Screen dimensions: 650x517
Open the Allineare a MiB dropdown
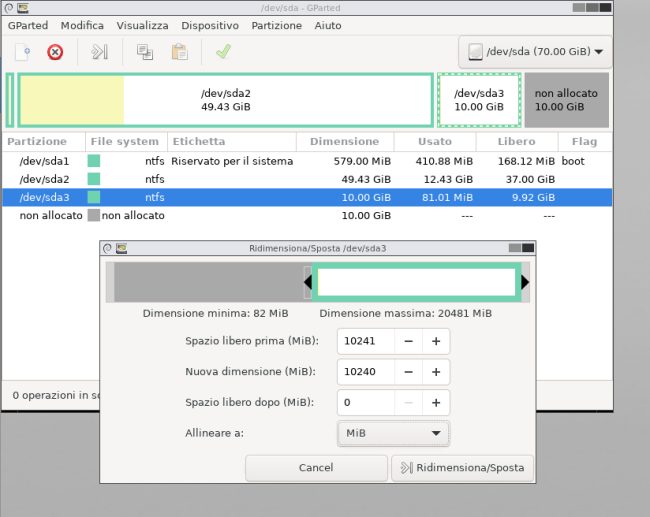tap(393, 433)
